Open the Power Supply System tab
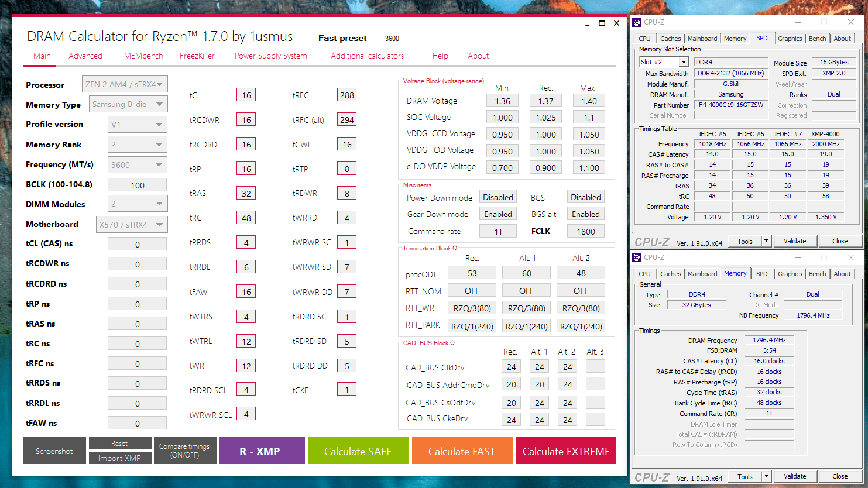This screenshot has width=868, height=488. (x=271, y=56)
